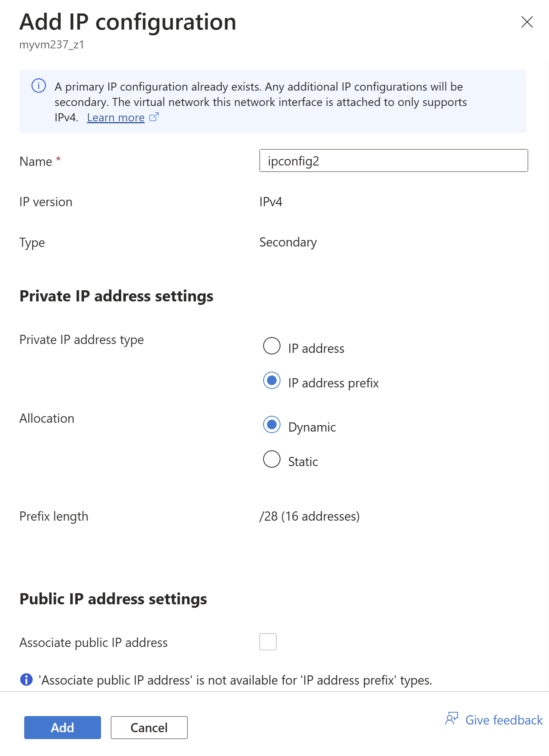Click the Private IP address settings heading

[x=116, y=296]
